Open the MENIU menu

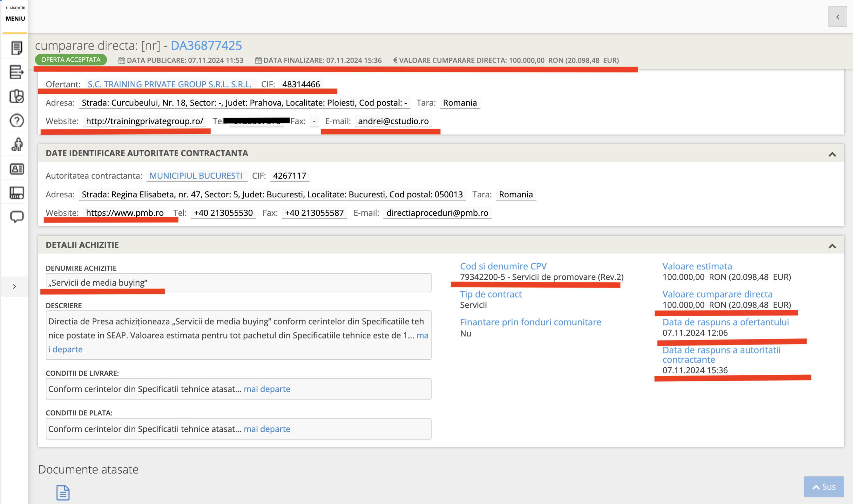15,18
